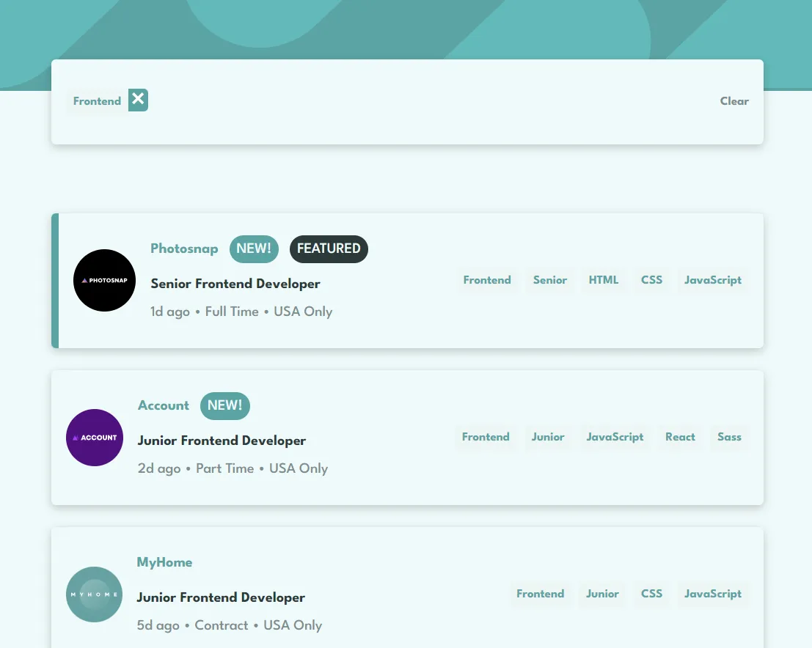Click the Photosnap company name
812x648 pixels.
(x=184, y=249)
